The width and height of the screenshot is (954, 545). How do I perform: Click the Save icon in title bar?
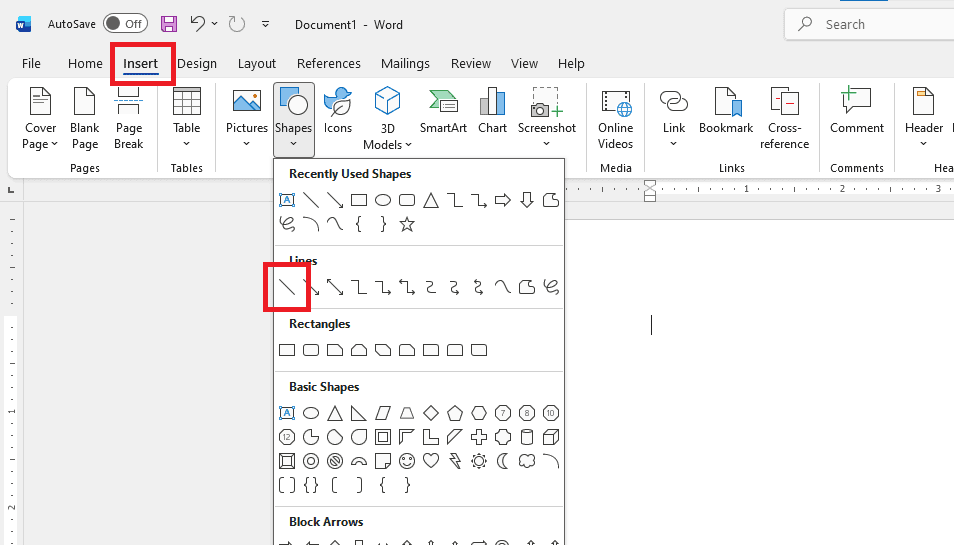[x=169, y=24]
